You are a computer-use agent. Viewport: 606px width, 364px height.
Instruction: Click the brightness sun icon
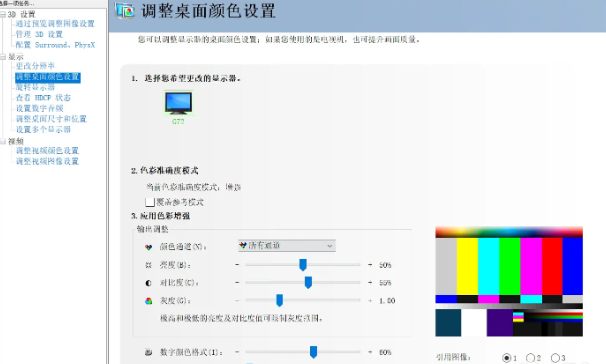148,265
